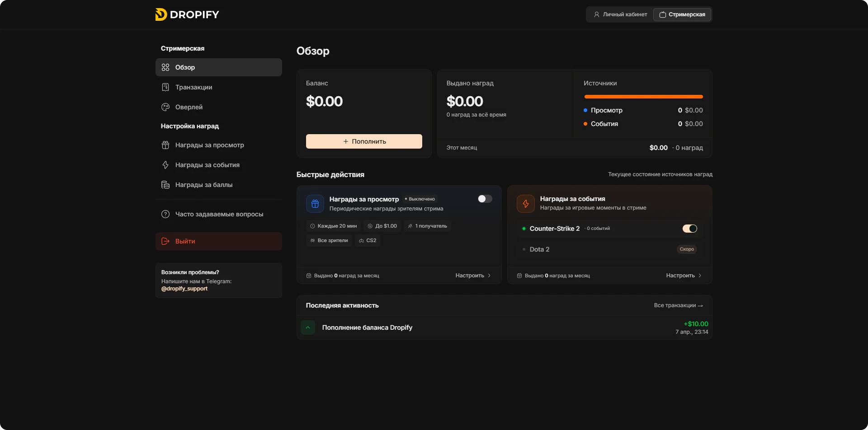
Task: Click the gift icon for Награды за просмотр
Action: pos(165,145)
